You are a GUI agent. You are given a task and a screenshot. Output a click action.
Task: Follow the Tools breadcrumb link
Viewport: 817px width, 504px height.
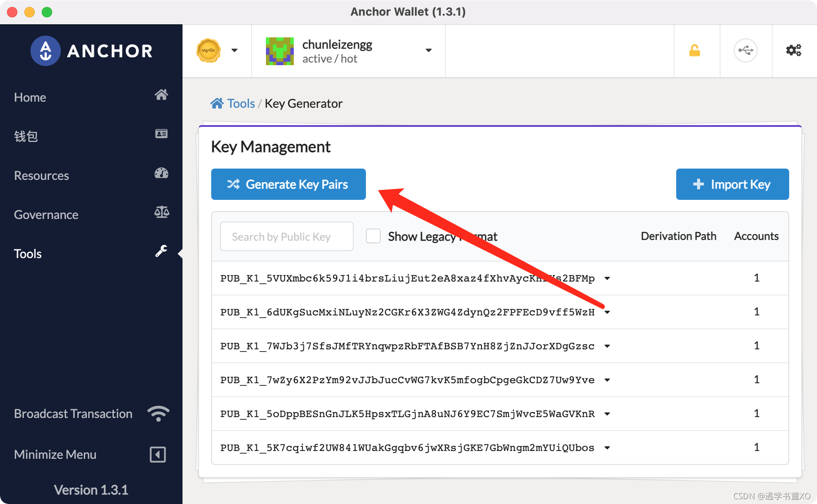(x=241, y=103)
